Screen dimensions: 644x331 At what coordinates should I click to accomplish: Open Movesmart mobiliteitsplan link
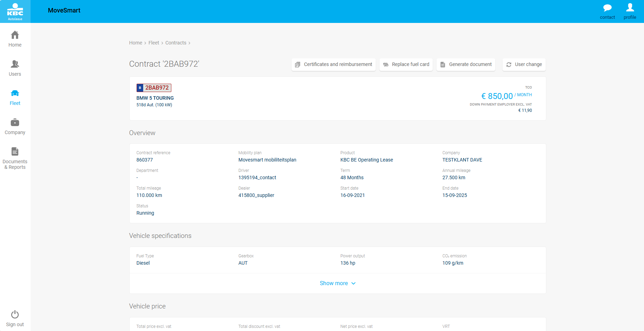267,160
